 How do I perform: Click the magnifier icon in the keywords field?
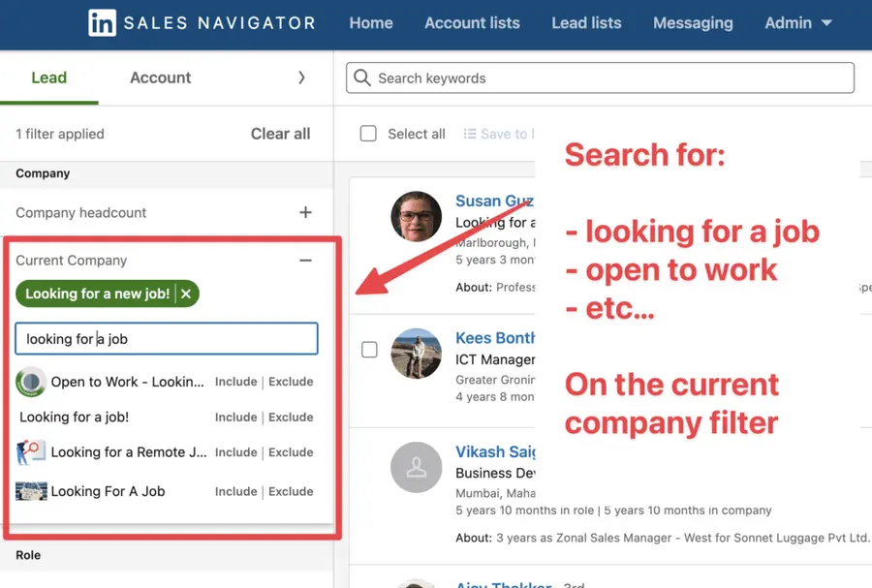coord(362,77)
